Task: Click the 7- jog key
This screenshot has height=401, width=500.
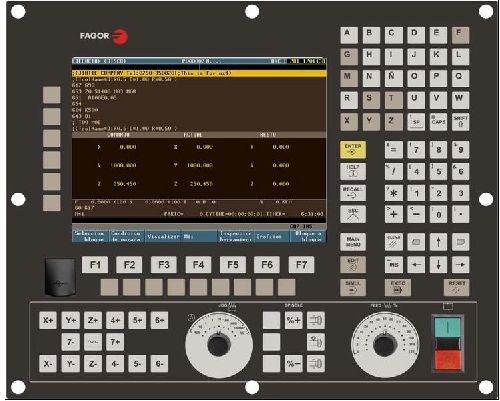Action: 70,342
